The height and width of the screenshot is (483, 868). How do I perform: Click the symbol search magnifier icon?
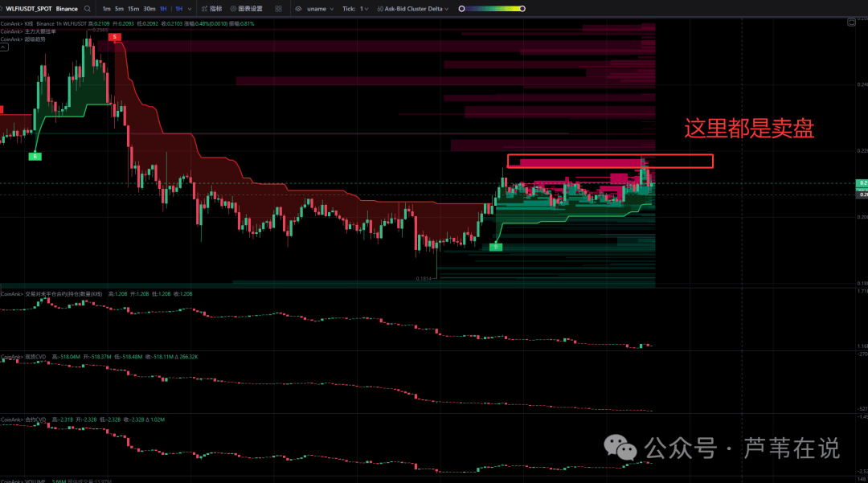coord(87,9)
